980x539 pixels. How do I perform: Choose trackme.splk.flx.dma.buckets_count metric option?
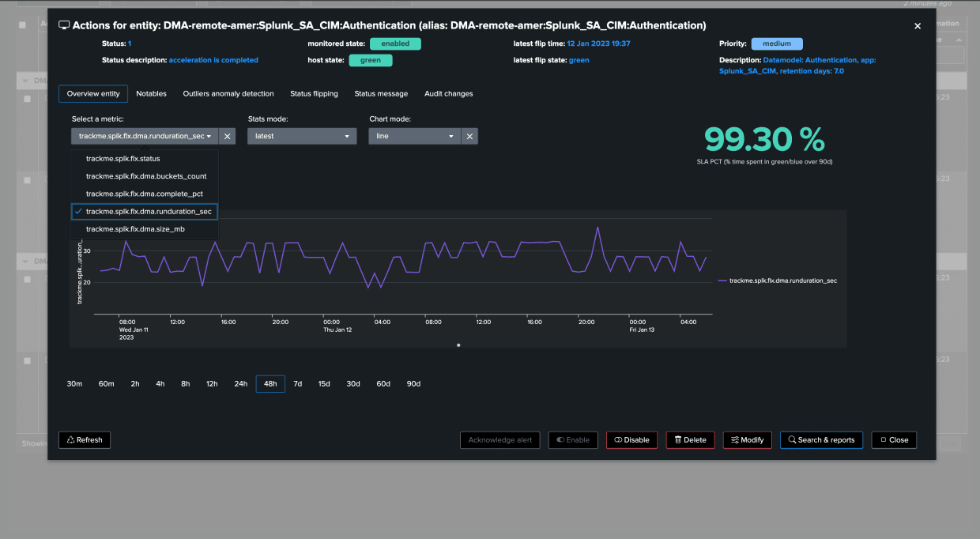(146, 176)
